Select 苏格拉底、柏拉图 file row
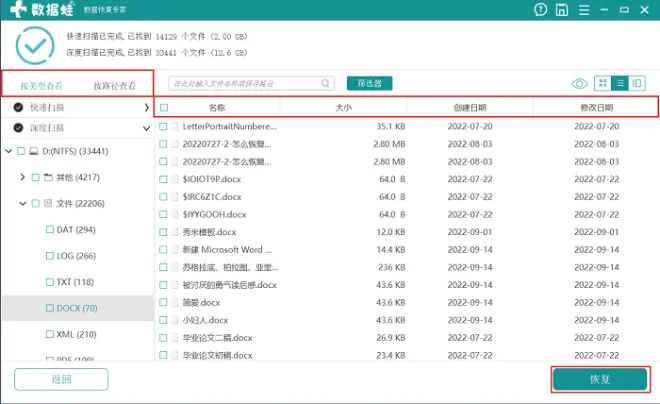This screenshot has height=404, width=660. click(x=407, y=267)
